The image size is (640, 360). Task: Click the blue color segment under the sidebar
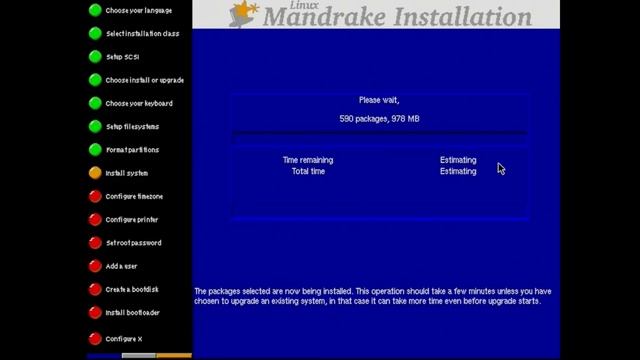[x=104, y=356]
